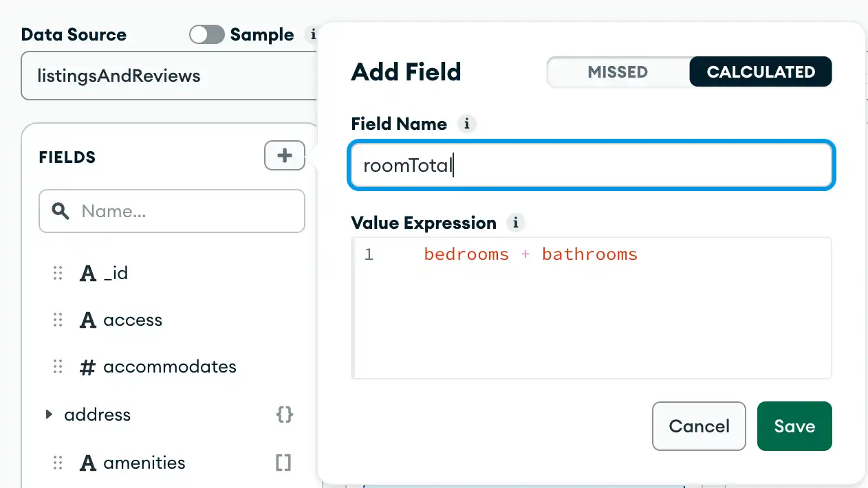Click the object braces icon beside address
The height and width of the screenshot is (488, 868).
284,414
